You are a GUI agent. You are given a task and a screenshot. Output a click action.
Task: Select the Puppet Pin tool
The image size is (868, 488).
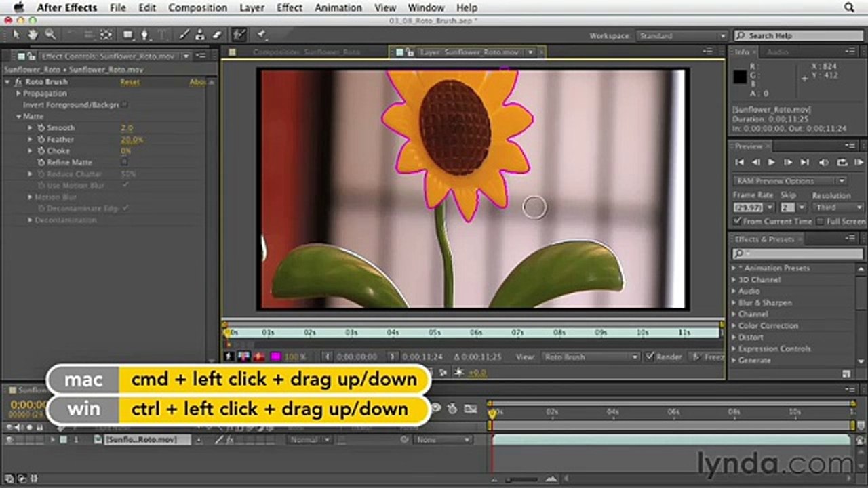[x=261, y=35]
